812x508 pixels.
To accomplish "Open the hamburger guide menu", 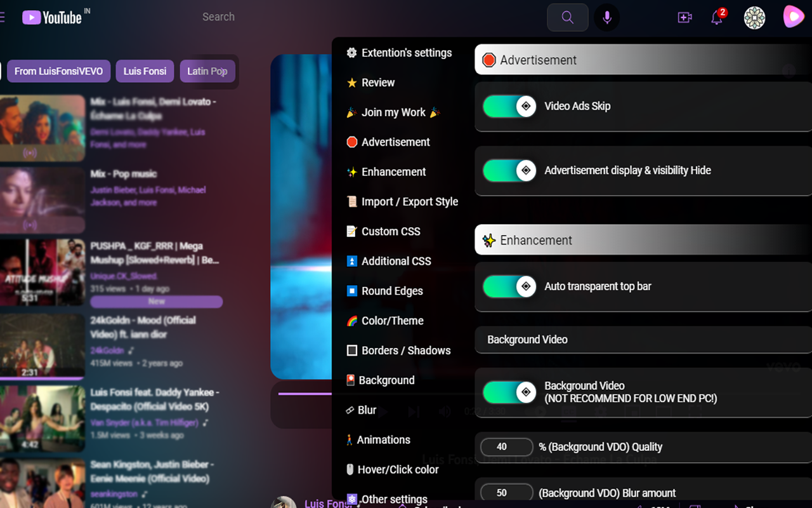I will pyautogui.click(x=2, y=17).
